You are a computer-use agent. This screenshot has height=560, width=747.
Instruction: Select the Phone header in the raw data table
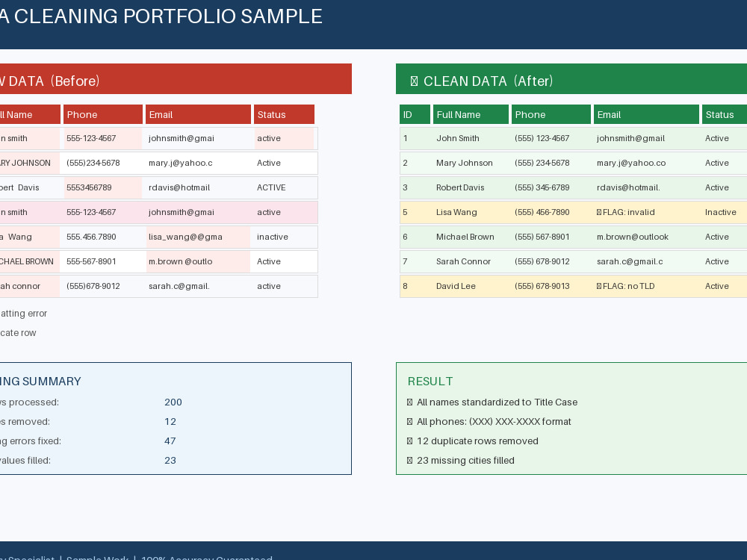(x=103, y=114)
